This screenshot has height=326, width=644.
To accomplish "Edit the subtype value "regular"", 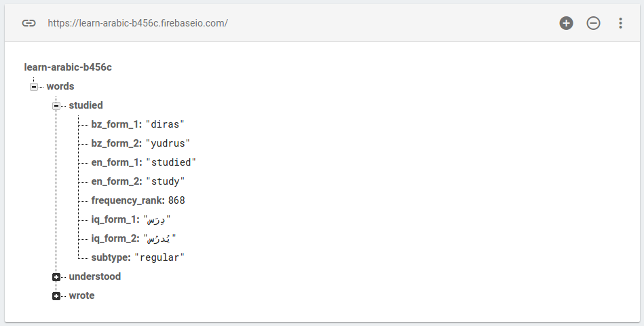I will pos(159,257).
